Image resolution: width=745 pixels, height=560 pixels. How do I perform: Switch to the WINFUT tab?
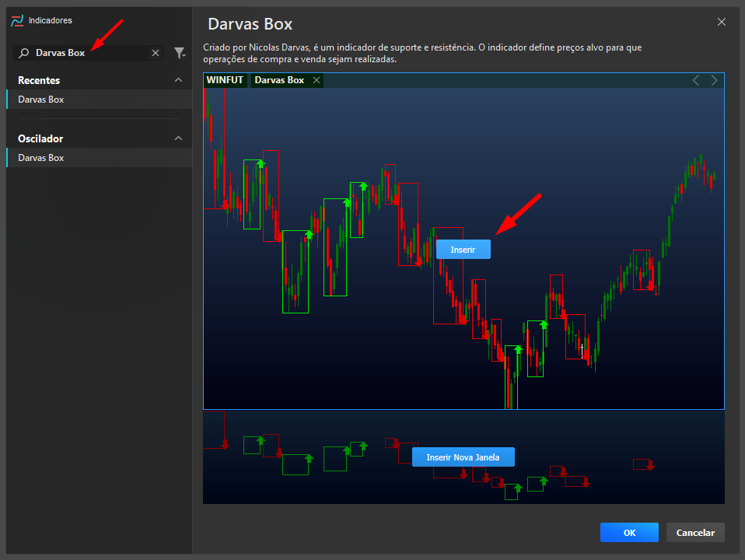[225, 79]
